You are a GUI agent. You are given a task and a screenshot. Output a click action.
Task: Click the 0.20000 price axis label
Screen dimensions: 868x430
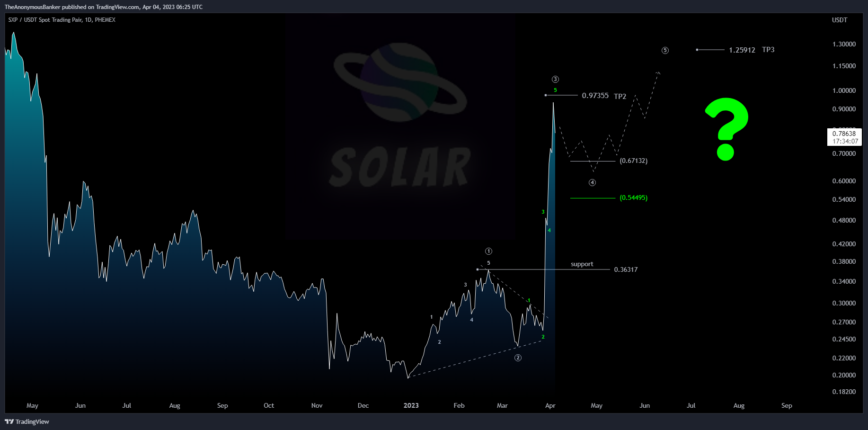coord(844,375)
